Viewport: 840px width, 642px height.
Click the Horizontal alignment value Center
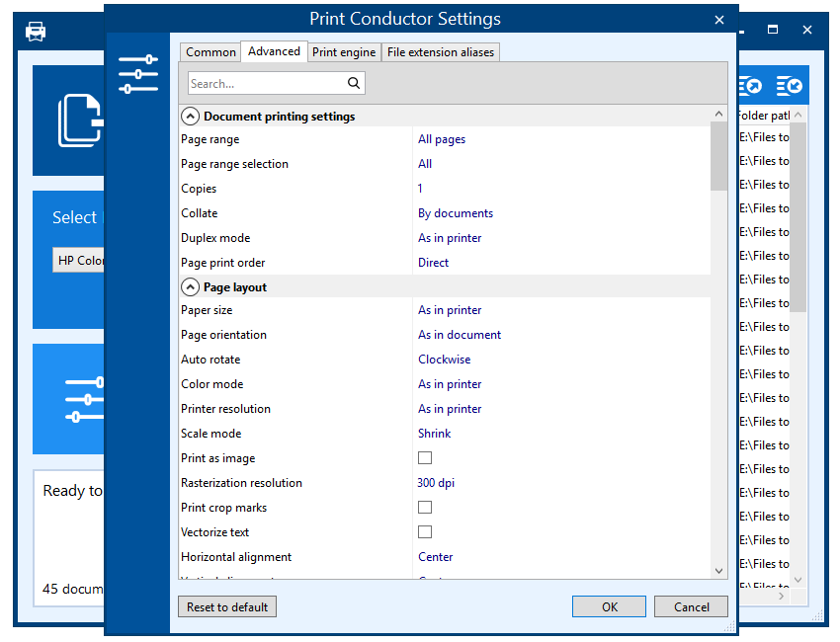[435, 557]
